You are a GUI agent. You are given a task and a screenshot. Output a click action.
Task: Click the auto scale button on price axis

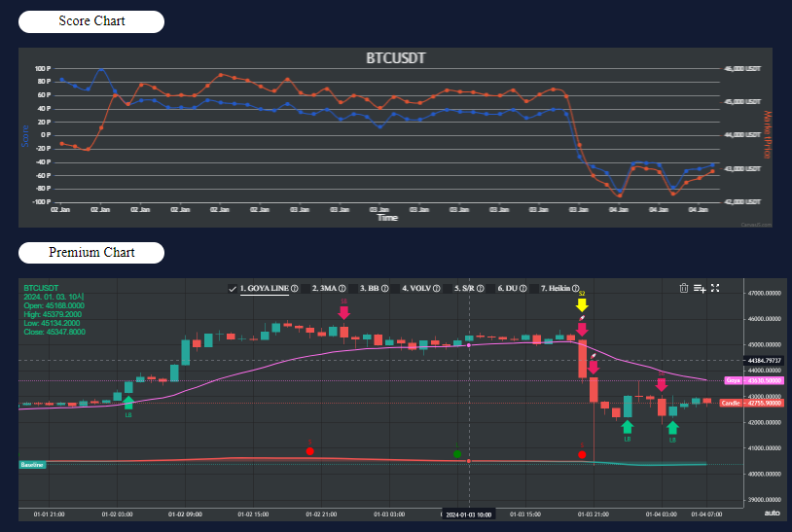click(771, 513)
